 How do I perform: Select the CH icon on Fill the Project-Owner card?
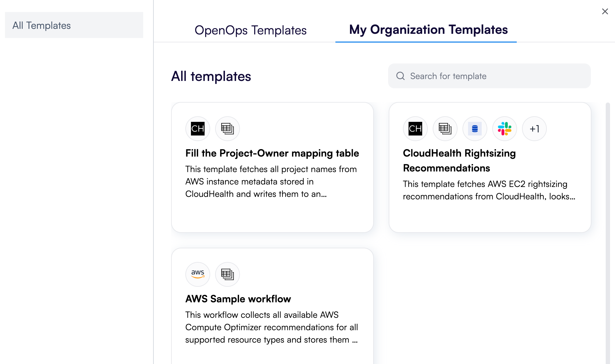pos(197,129)
